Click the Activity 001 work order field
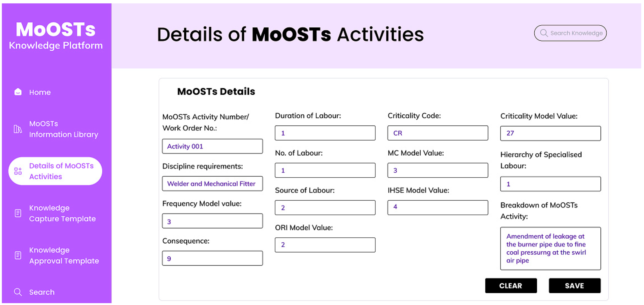The width and height of the screenshot is (644, 305). 212,146
